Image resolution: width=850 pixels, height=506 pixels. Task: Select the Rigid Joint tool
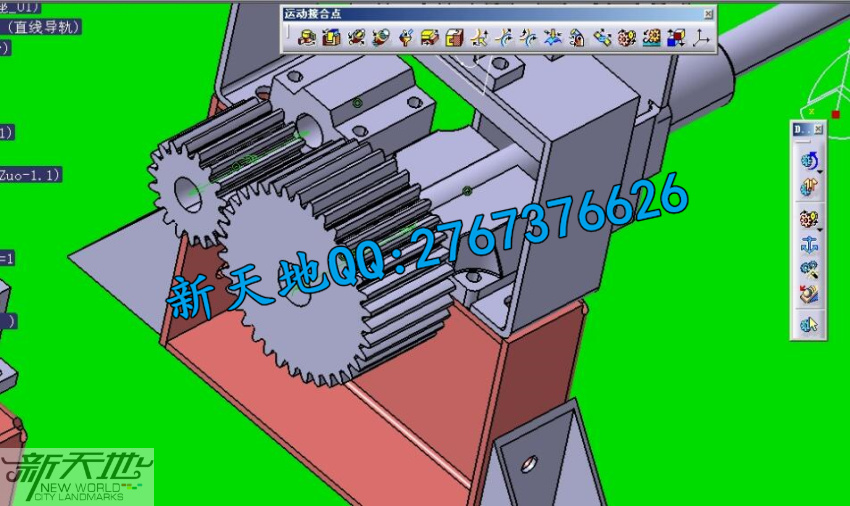454,37
